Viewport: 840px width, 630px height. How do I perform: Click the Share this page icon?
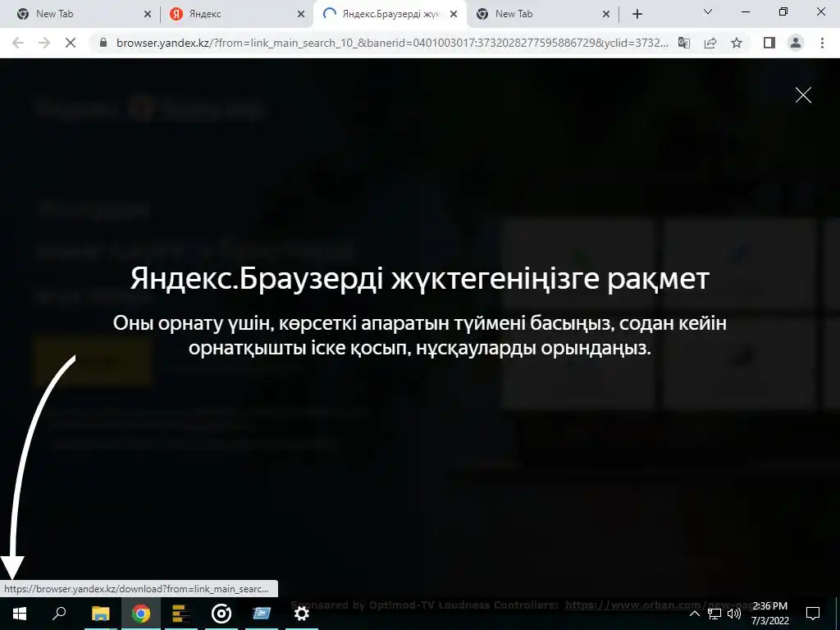pyautogui.click(x=710, y=43)
